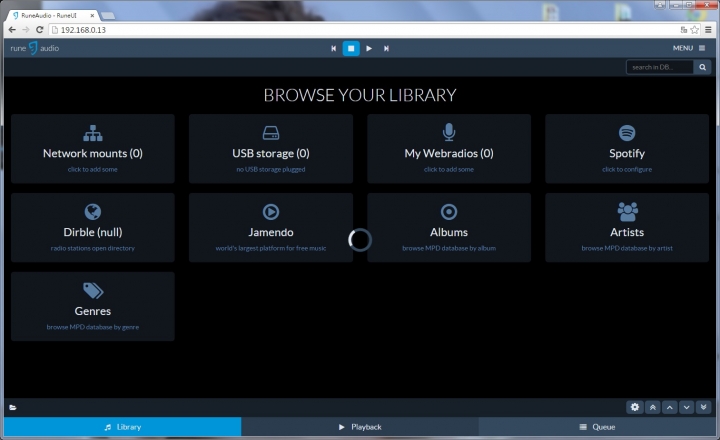Switch to the Library tab
The width and height of the screenshot is (720, 440).
coord(123,427)
